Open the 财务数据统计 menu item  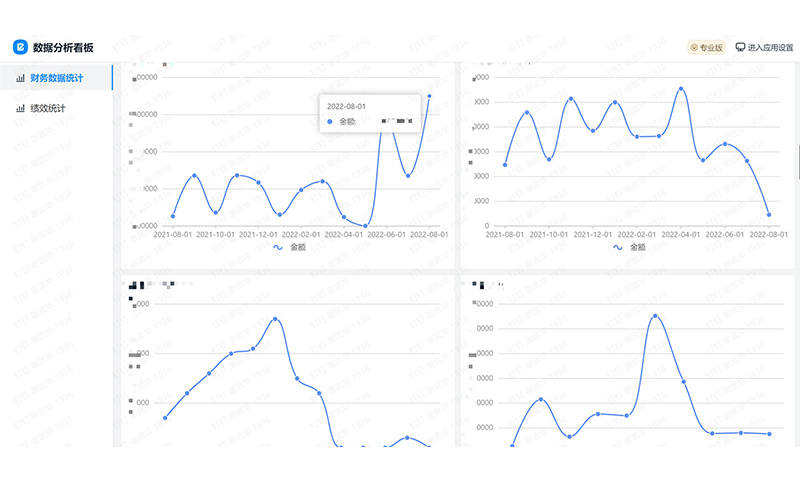[x=57, y=77]
